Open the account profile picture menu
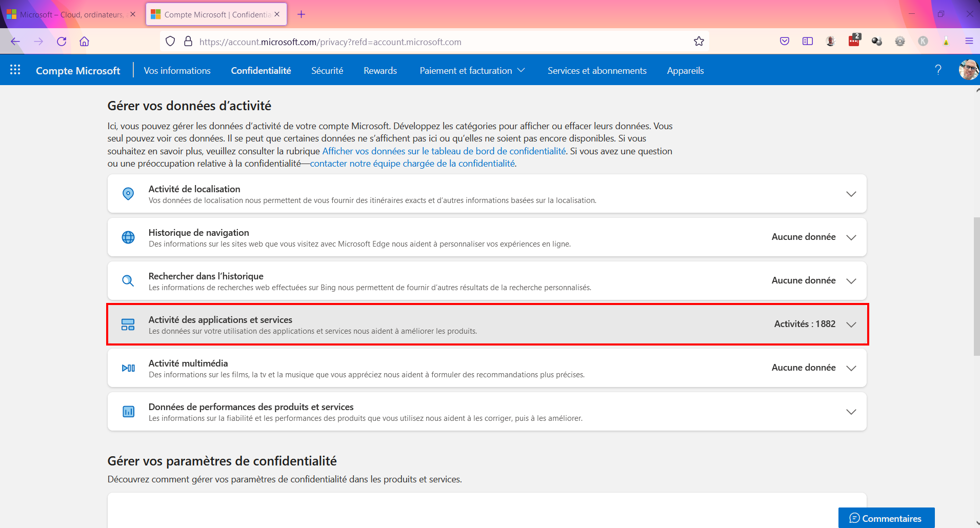The image size is (980, 528). (969, 70)
